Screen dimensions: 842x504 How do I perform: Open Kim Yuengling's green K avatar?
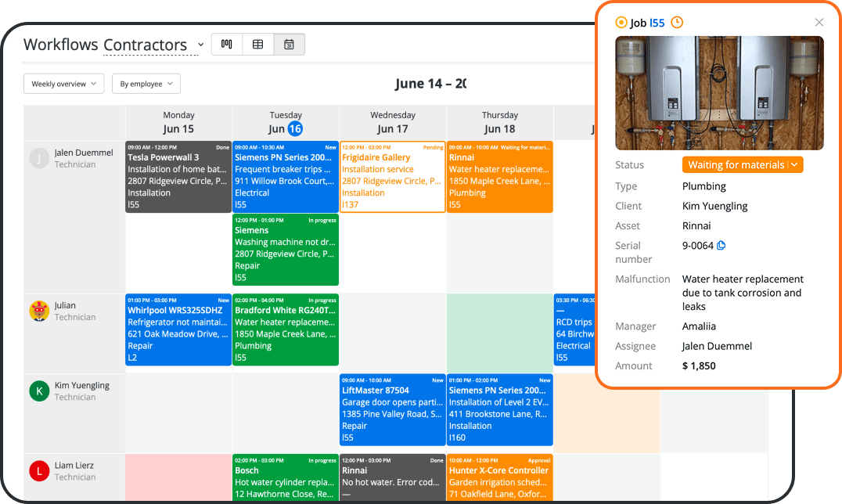click(39, 391)
